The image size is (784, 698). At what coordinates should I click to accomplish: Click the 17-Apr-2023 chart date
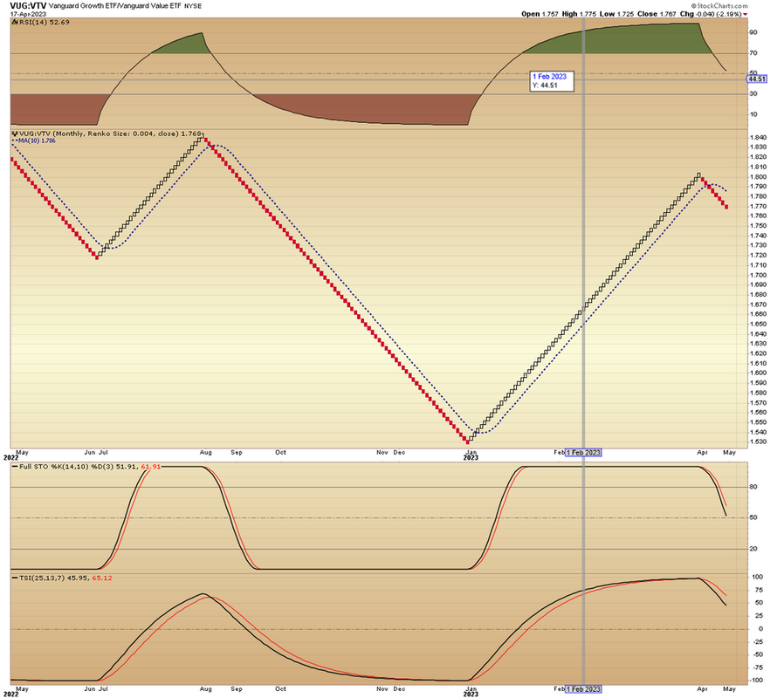click(x=28, y=14)
